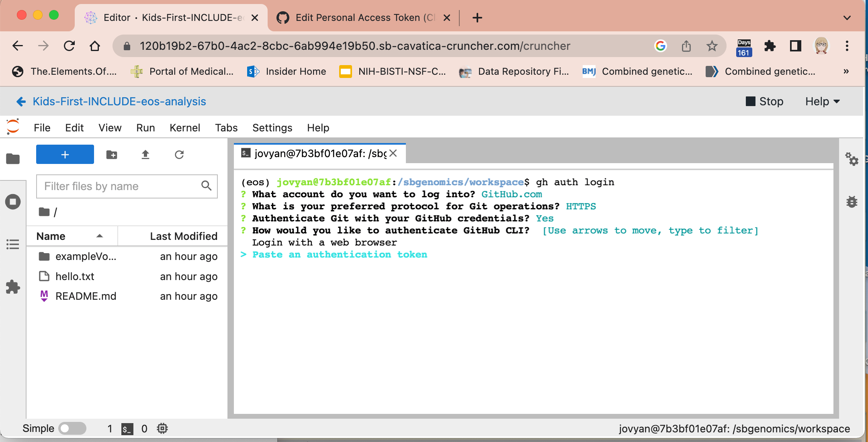Navigate back via Kids-First-INCLUDE-eos-analysis link
The image size is (868, 442).
click(x=119, y=101)
